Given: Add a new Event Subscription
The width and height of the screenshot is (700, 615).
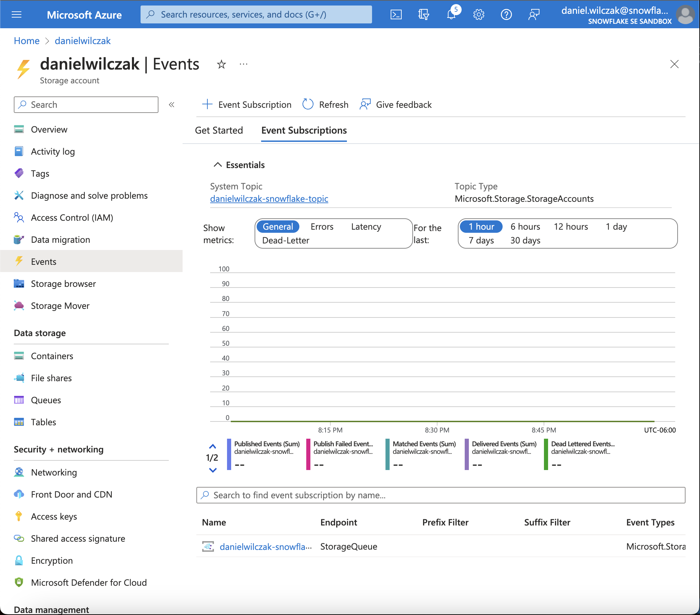Looking at the screenshot, I should 247,105.
